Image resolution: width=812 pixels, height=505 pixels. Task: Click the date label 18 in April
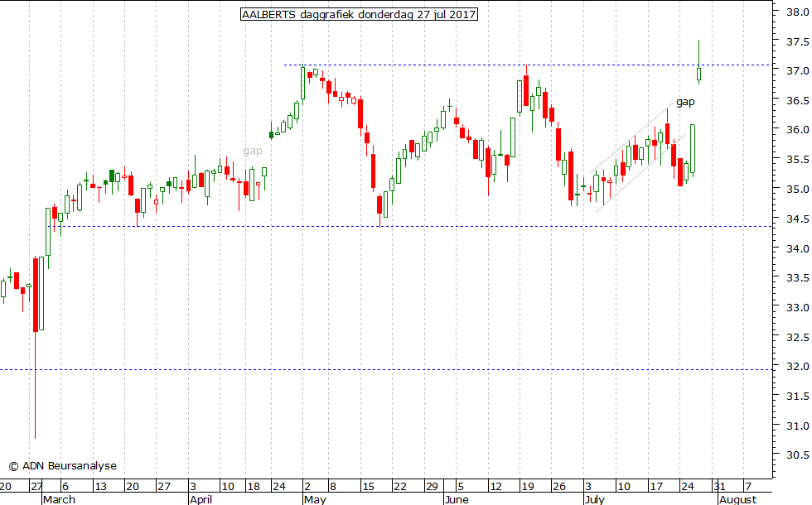point(254,487)
